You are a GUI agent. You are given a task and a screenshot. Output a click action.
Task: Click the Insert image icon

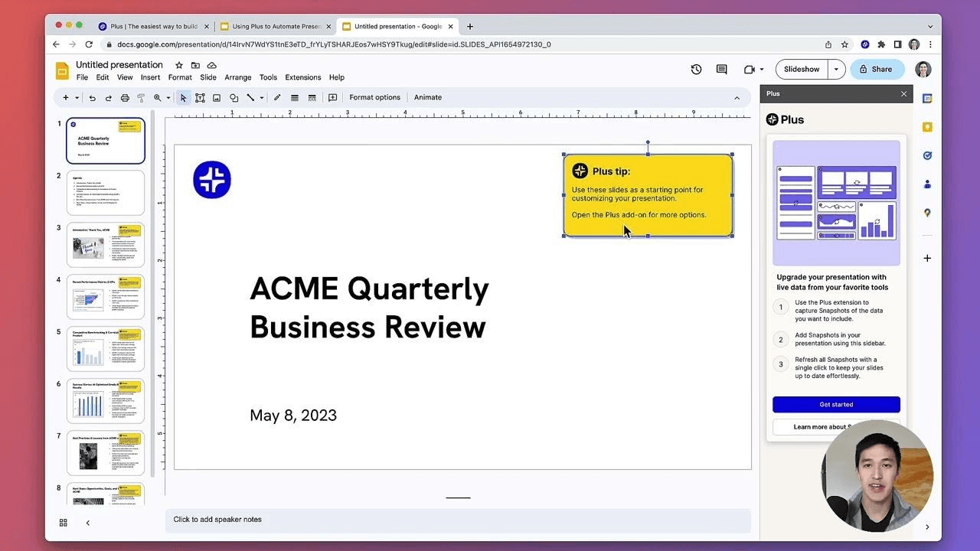pos(217,98)
